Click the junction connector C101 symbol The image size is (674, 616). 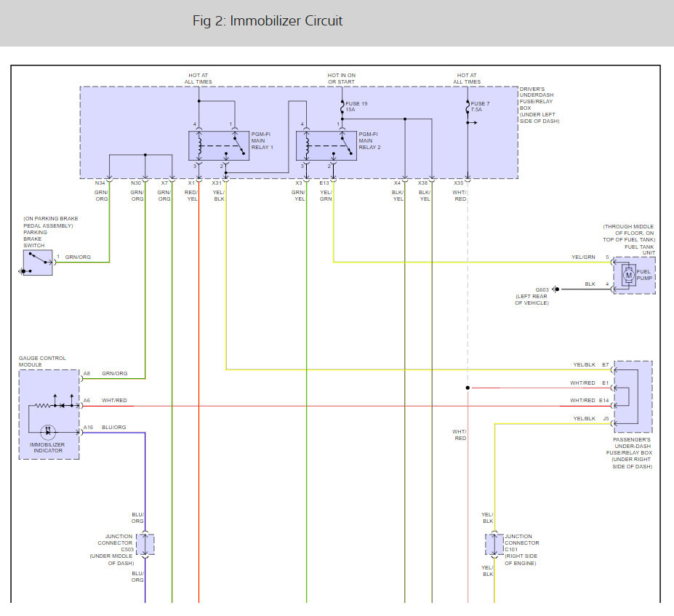(x=494, y=545)
